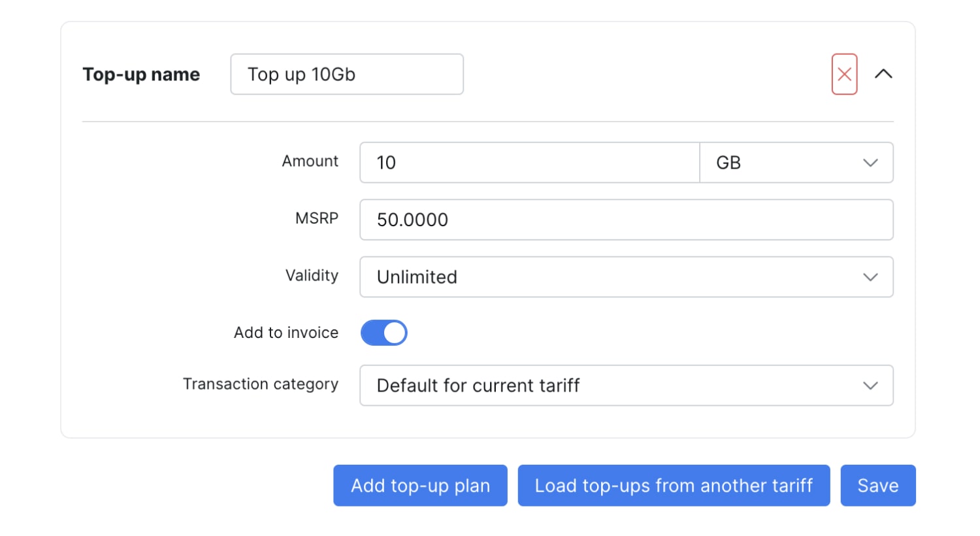The image size is (980, 536).
Task: Click the Amount field showing 10
Action: click(529, 163)
